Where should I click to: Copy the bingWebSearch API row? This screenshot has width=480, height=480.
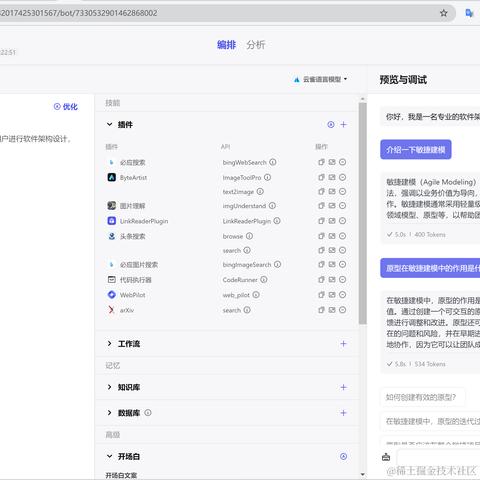pos(321,162)
